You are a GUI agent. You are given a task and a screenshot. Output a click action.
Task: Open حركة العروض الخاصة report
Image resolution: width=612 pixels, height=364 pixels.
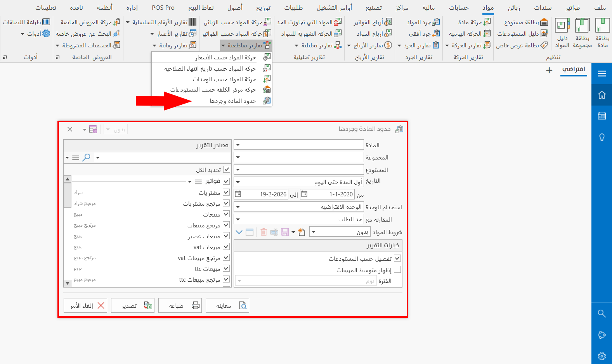click(90, 22)
